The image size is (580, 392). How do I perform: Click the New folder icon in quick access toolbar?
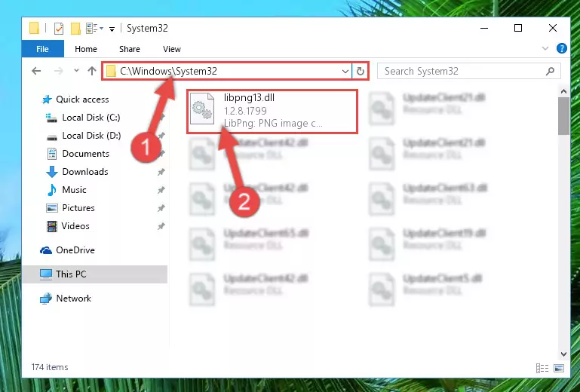point(75,29)
